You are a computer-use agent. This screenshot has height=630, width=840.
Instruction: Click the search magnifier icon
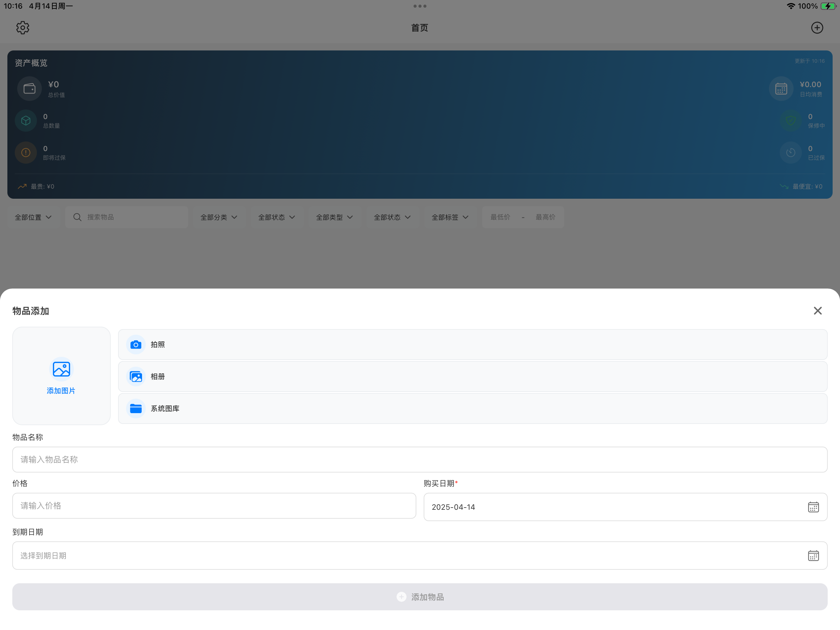[77, 217]
